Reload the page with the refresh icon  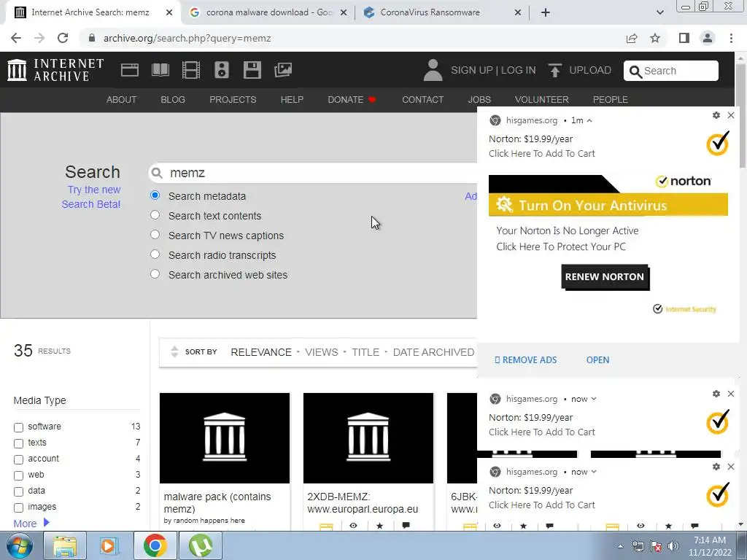[x=63, y=38]
